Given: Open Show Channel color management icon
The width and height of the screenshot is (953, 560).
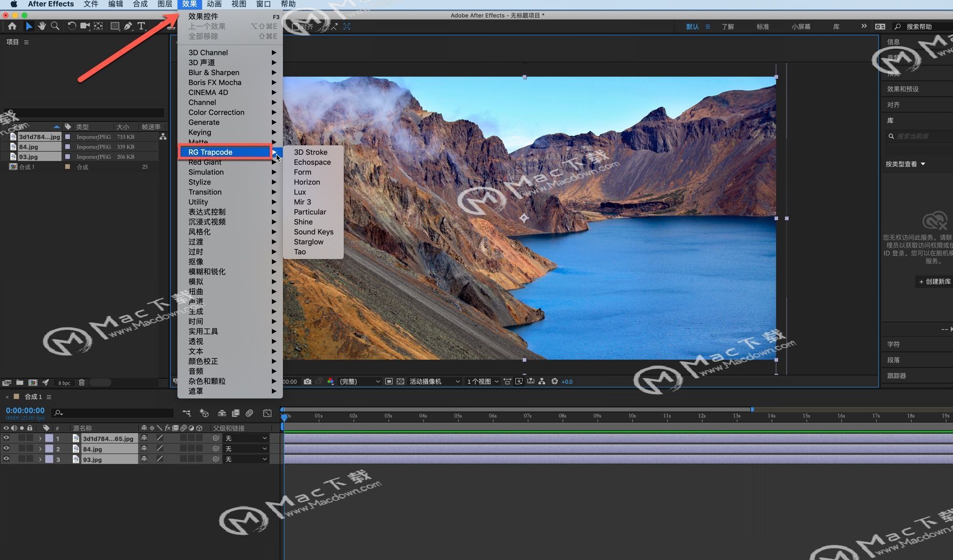Looking at the screenshot, I should click(331, 382).
